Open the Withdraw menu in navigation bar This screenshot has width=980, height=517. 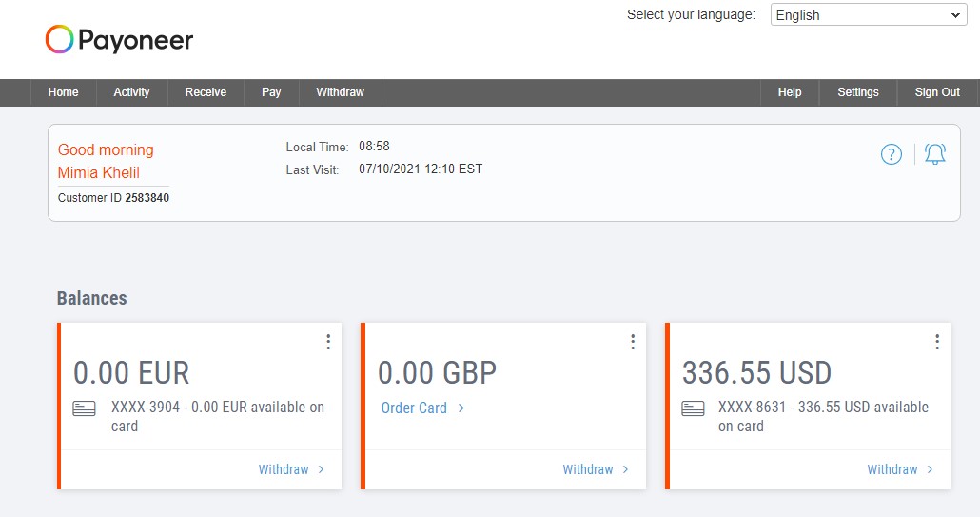(x=340, y=92)
